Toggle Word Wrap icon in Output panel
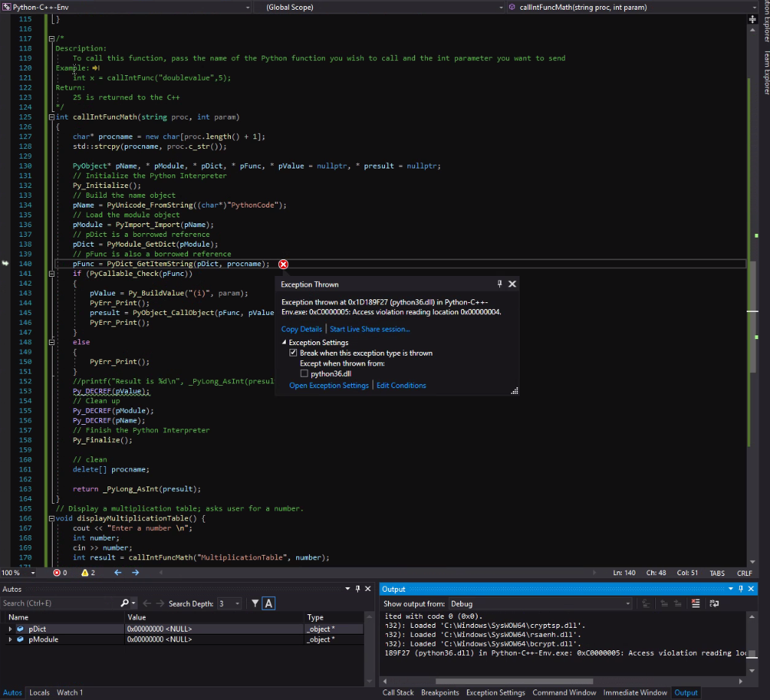 (x=714, y=603)
